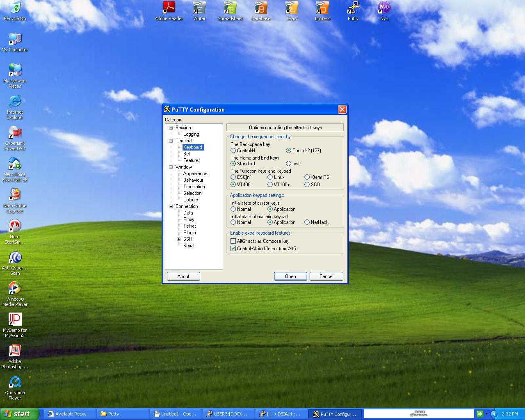Open My Computer desktop icon

pyautogui.click(x=15, y=43)
